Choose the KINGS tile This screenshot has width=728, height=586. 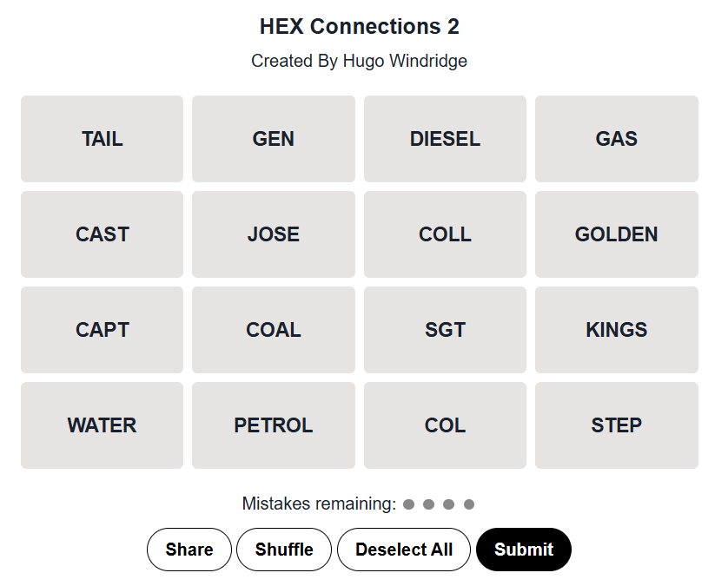[x=617, y=330]
